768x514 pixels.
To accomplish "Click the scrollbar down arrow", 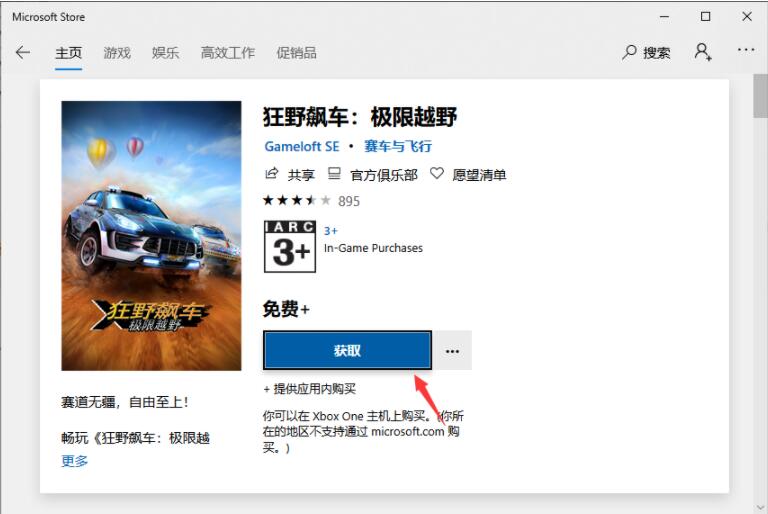I will pos(761,507).
